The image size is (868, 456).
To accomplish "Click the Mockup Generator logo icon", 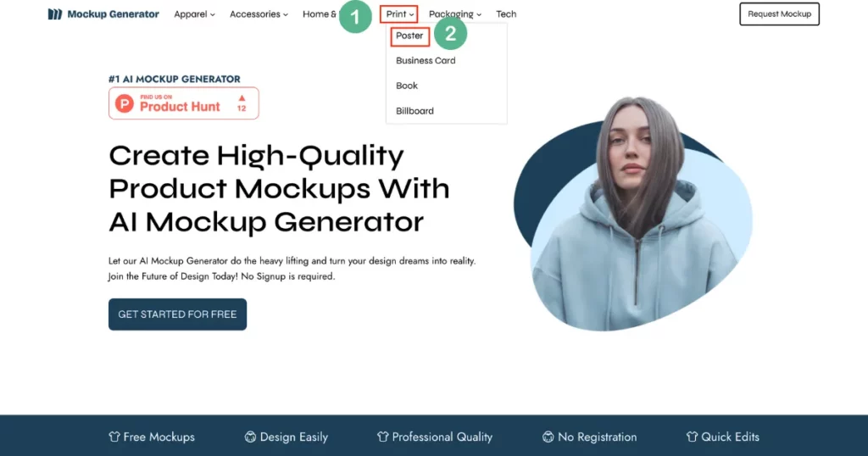I will 55,14.
